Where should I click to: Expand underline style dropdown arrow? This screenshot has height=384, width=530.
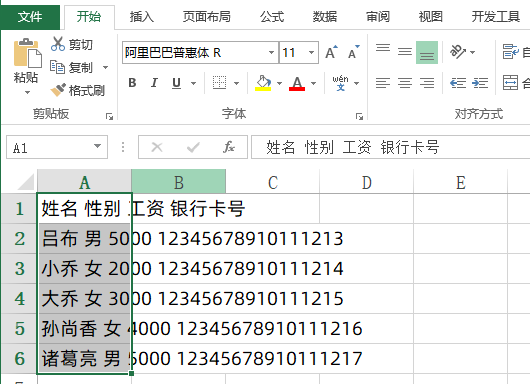(x=193, y=83)
